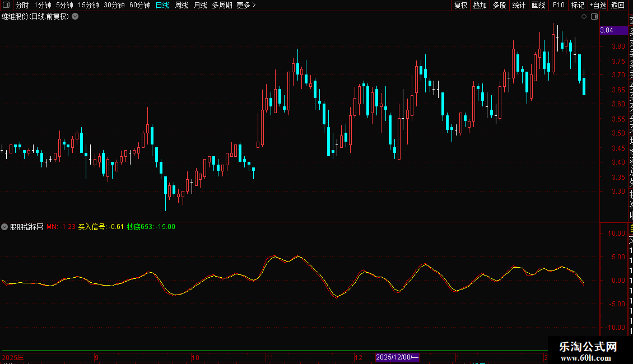
Task: Click the diamond icon above the price axis
Action: pyautogui.click(x=584, y=17)
